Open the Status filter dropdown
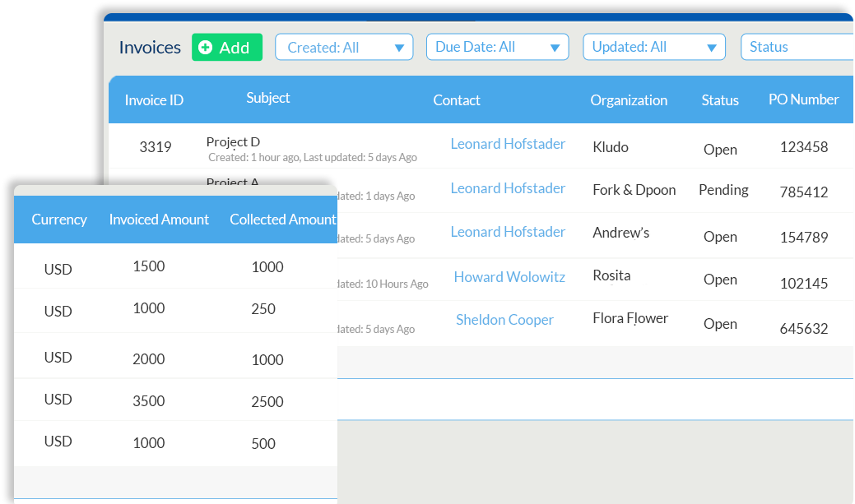 [x=796, y=47]
